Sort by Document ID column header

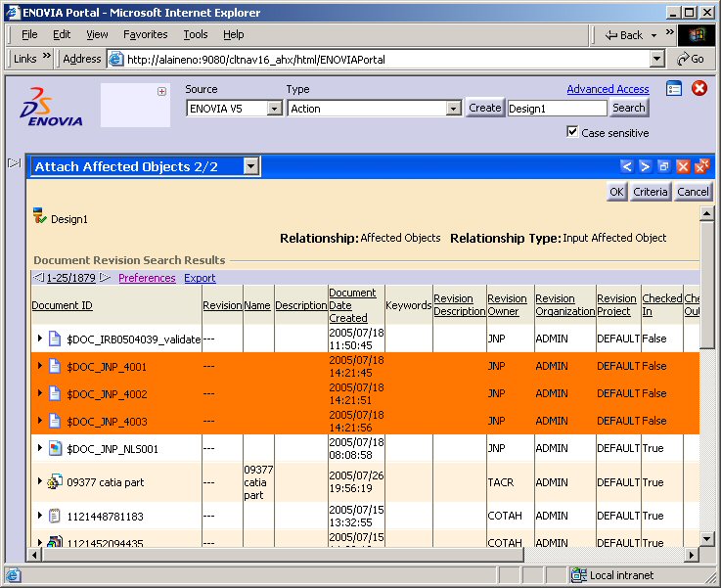(x=62, y=305)
